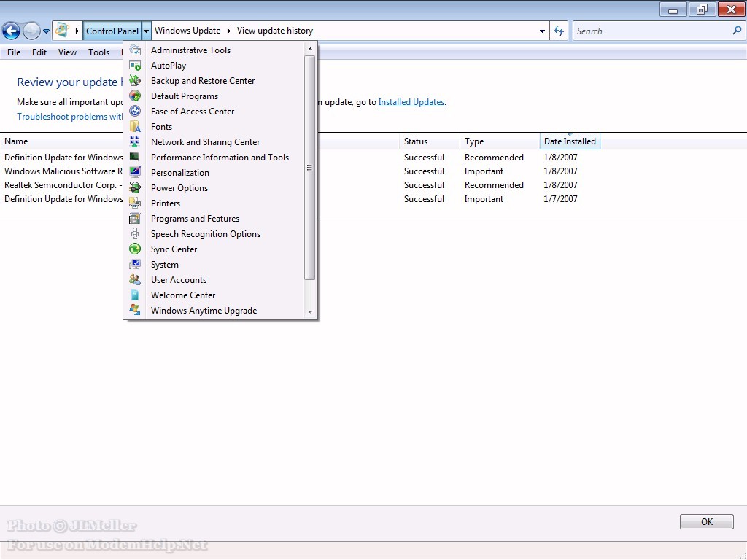Open the File menu

[x=14, y=52]
